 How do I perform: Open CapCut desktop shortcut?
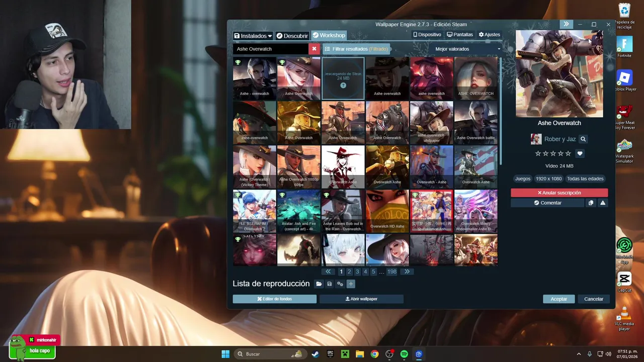(x=624, y=282)
